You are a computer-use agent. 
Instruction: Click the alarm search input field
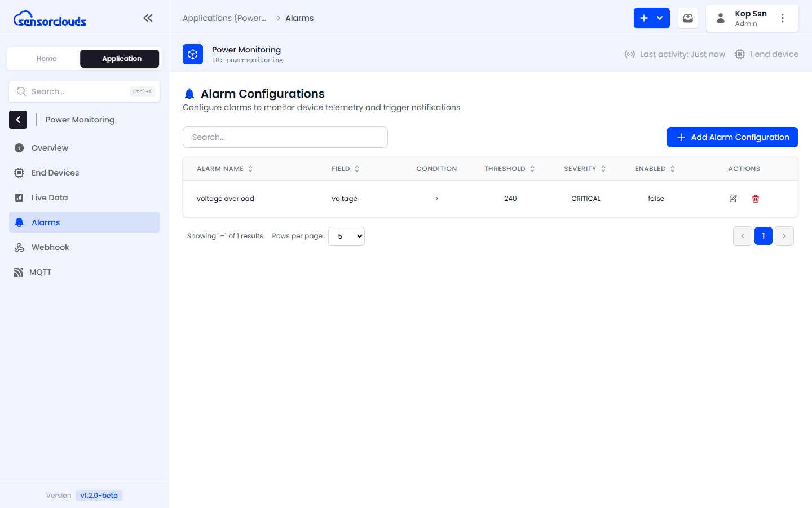tap(285, 137)
